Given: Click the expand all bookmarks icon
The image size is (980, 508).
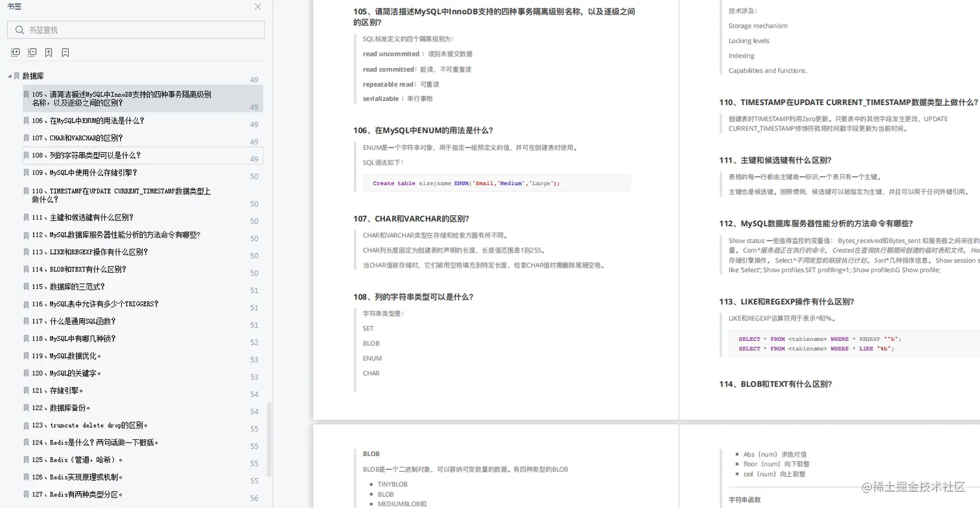Looking at the screenshot, I should tap(15, 52).
